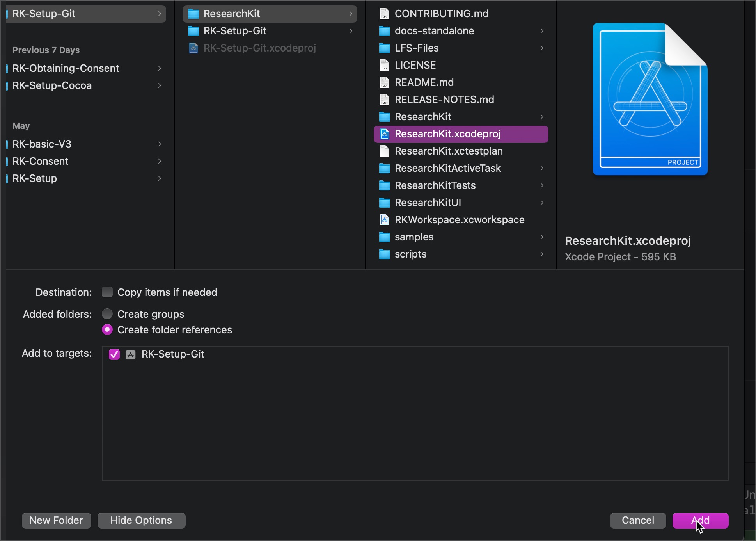Select the LICENSE file name
This screenshot has width=756, height=541.
point(415,65)
